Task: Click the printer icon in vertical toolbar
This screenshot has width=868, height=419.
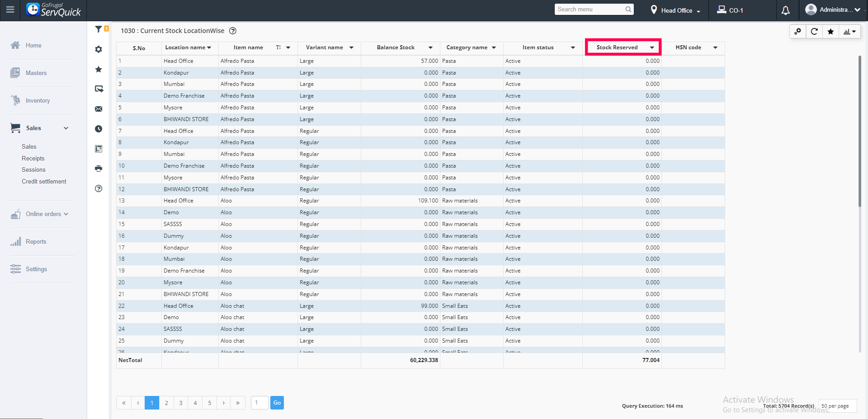Action: coord(99,169)
